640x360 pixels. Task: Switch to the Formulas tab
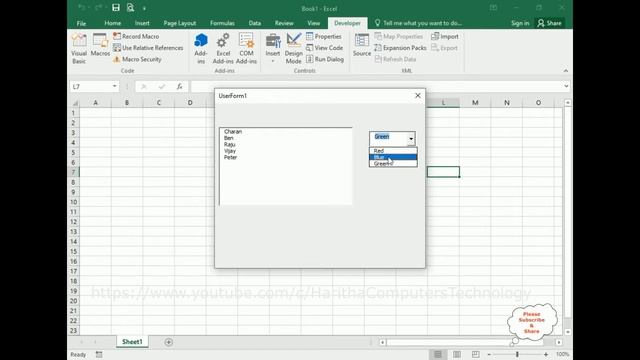(222, 23)
